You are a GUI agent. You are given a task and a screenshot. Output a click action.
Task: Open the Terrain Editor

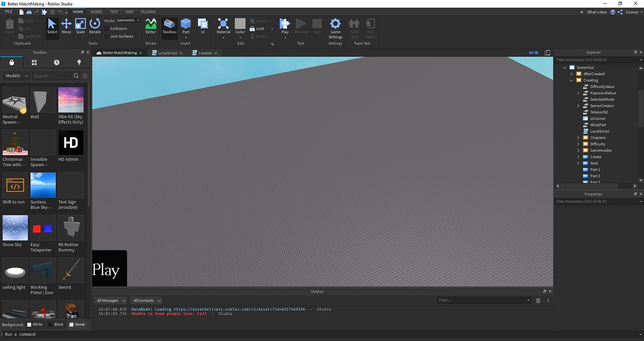coord(151,26)
